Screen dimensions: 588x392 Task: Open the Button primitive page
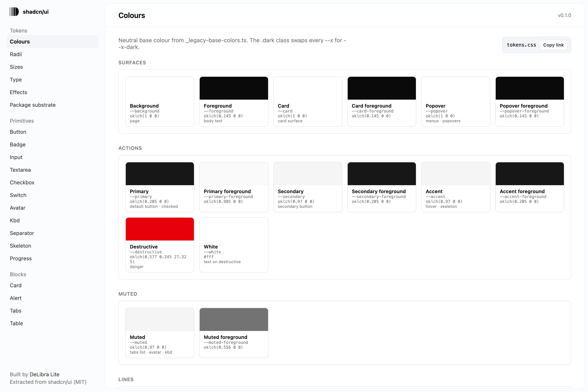52,132
